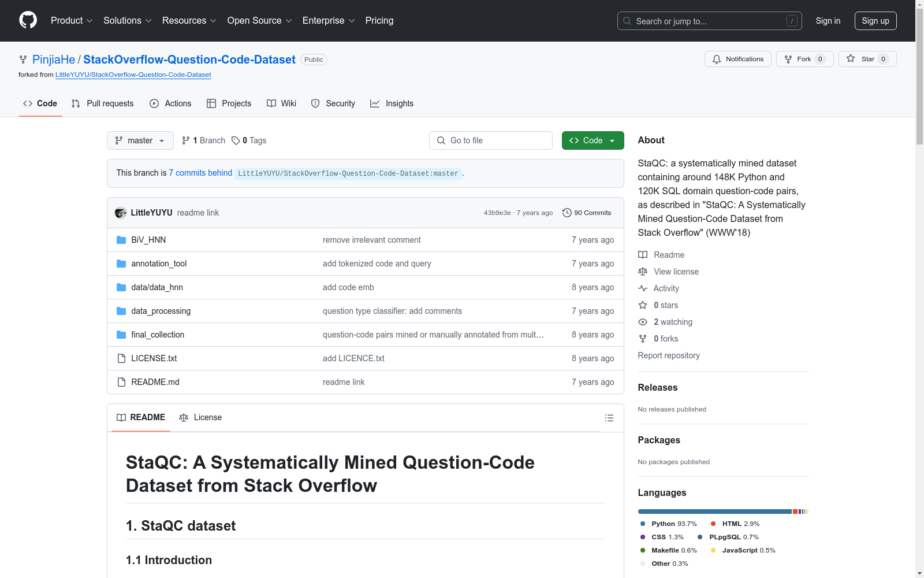Select the README tab in file viewer
The width and height of the screenshot is (924, 578).
141,417
